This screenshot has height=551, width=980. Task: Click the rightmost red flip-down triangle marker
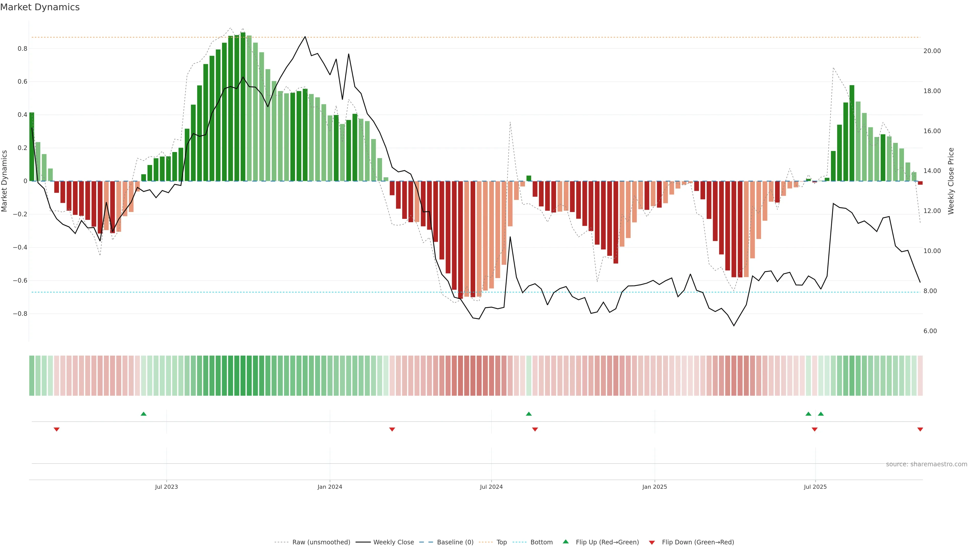[920, 429]
